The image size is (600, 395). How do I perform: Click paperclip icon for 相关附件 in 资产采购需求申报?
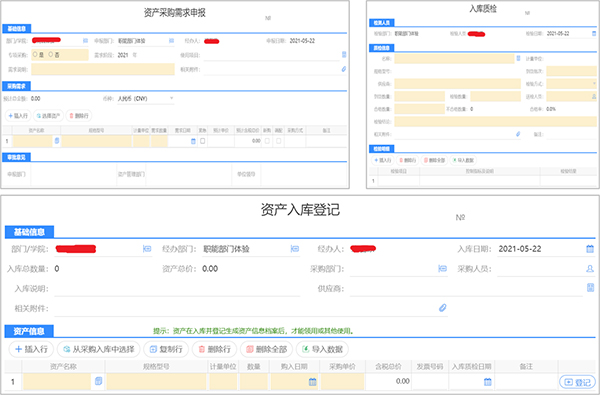(x=344, y=69)
